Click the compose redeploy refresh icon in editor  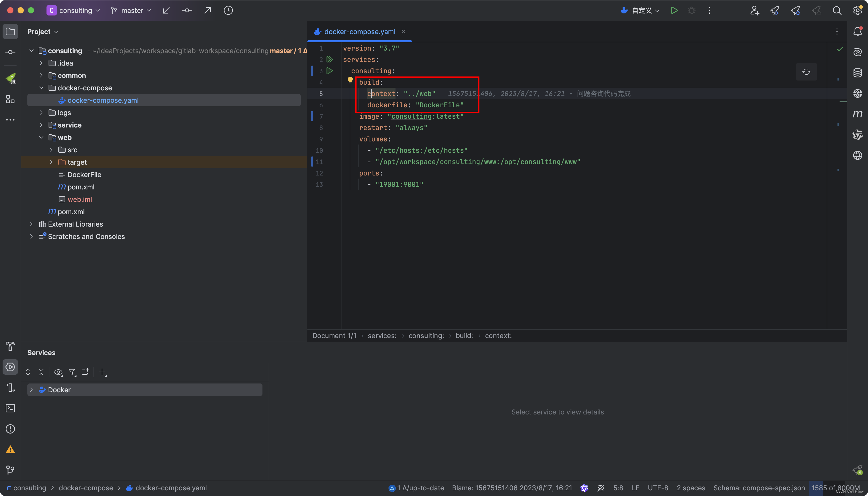pyautogui.click(x=806, y=72)
